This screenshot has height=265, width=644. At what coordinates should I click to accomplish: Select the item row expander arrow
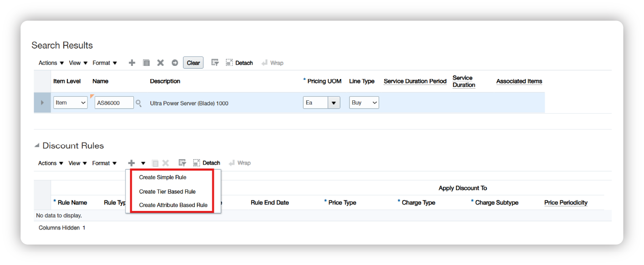coord(42,102)
